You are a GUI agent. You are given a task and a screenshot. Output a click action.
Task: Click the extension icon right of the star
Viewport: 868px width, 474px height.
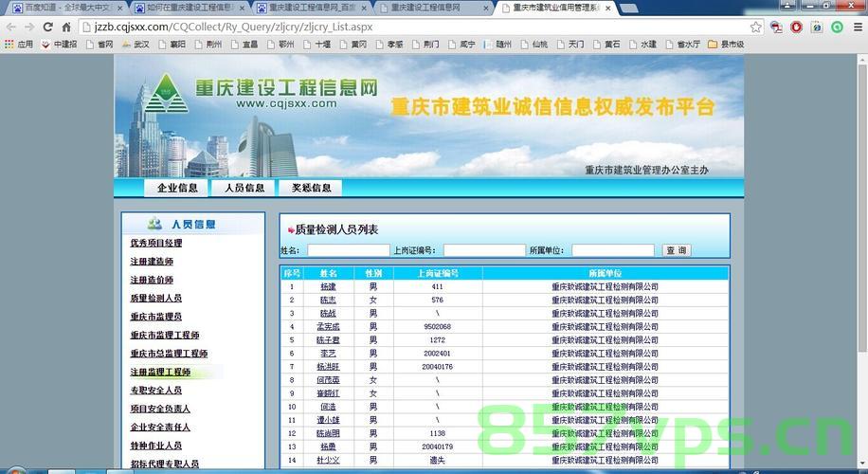776,27
